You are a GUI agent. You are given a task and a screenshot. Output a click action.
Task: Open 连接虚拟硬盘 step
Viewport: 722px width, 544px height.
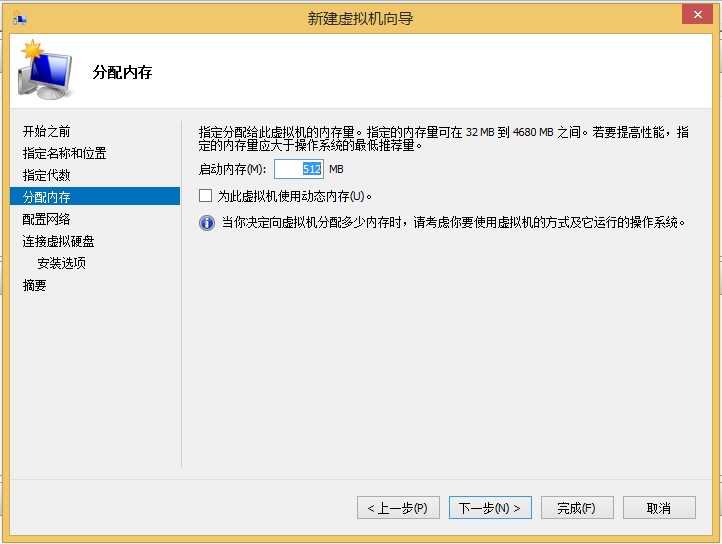58,241
